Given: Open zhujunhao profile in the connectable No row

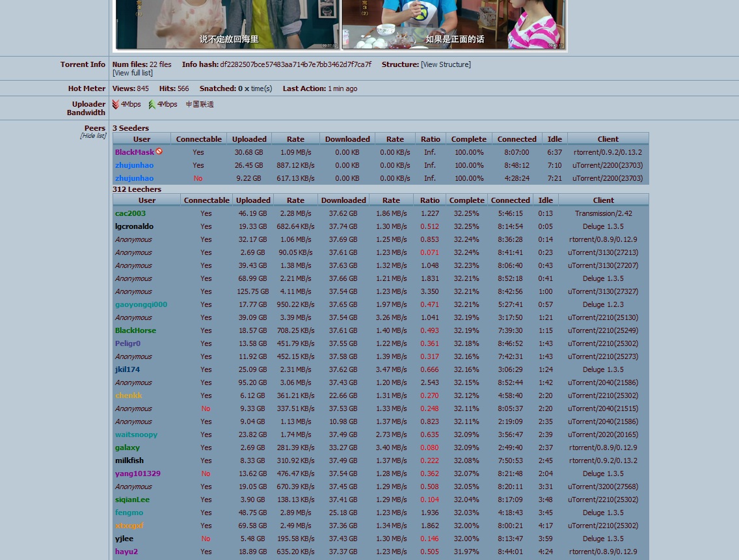Looking at the screenshot, I should (x=134, y=178).
